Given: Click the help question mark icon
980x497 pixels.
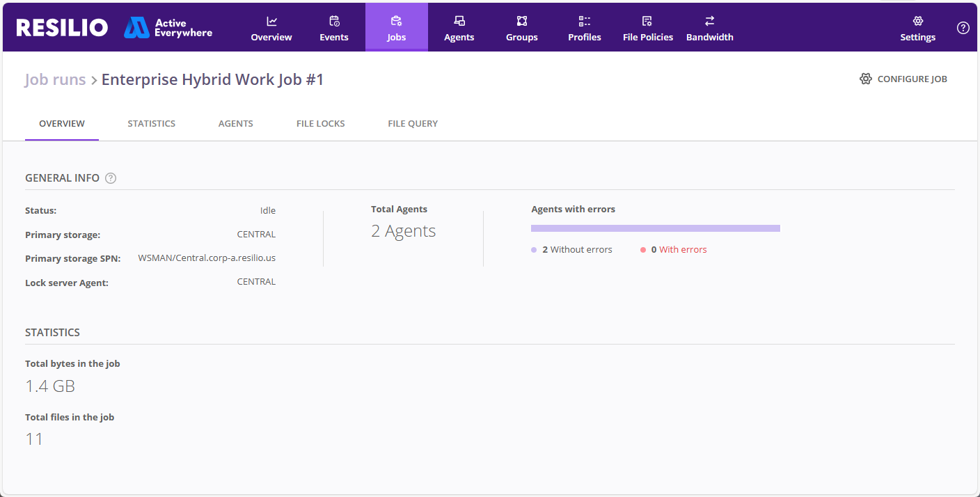Looking at the screenshot, I should (963, 28).
